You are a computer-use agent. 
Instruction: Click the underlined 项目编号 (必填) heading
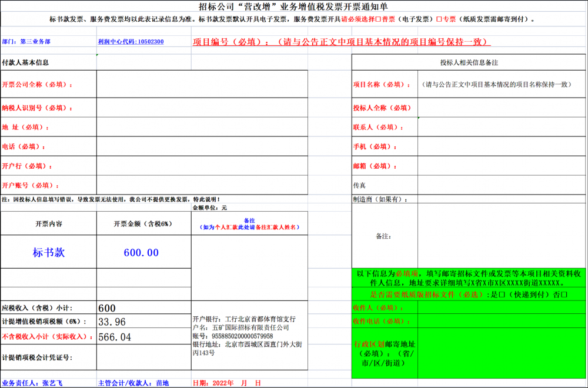point(342,42)
